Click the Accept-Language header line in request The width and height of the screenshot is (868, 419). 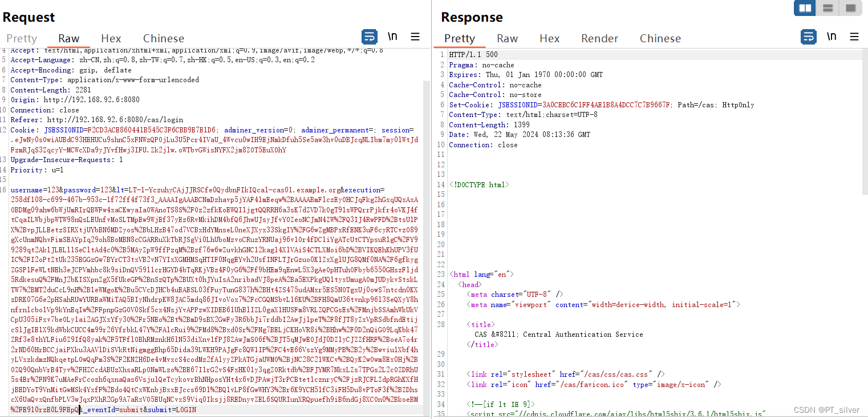163,60
